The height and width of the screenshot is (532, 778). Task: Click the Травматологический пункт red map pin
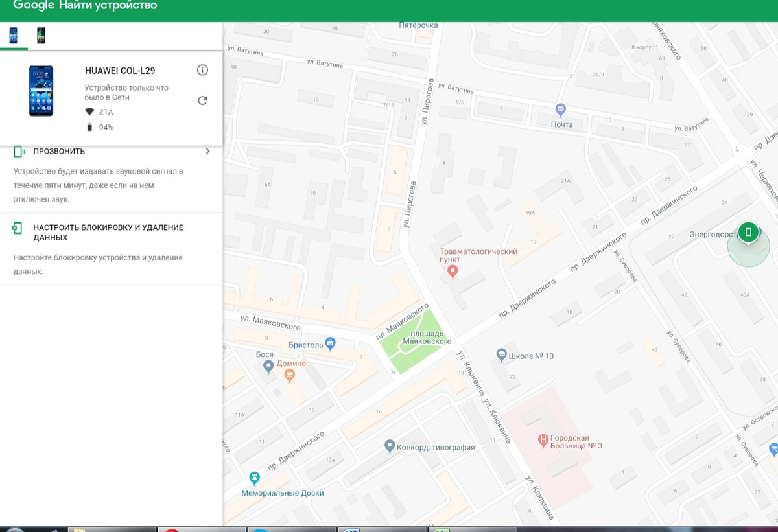tap(453, 271)
